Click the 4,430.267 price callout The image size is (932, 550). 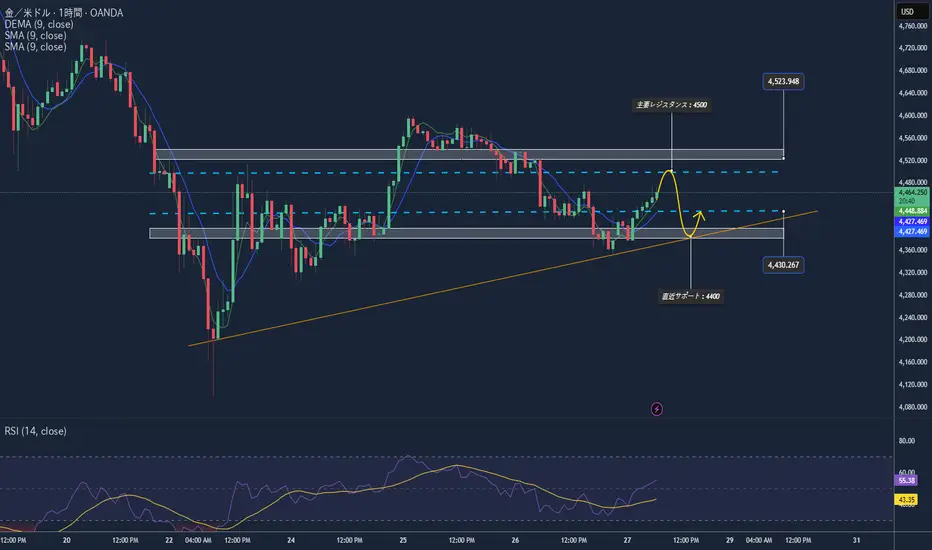pyautogui.click(x=783, y=265)
